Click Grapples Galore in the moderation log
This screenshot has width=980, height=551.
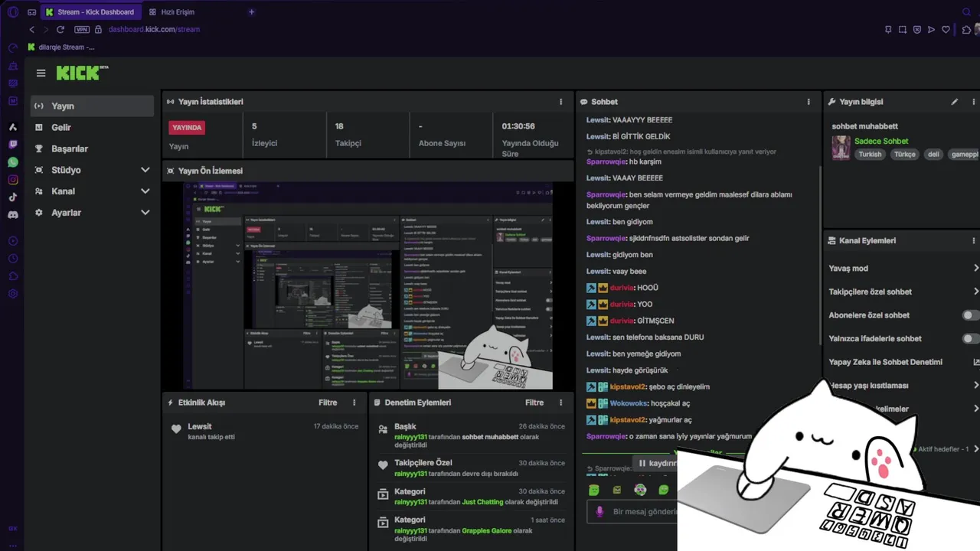click(x=486, y=530)
